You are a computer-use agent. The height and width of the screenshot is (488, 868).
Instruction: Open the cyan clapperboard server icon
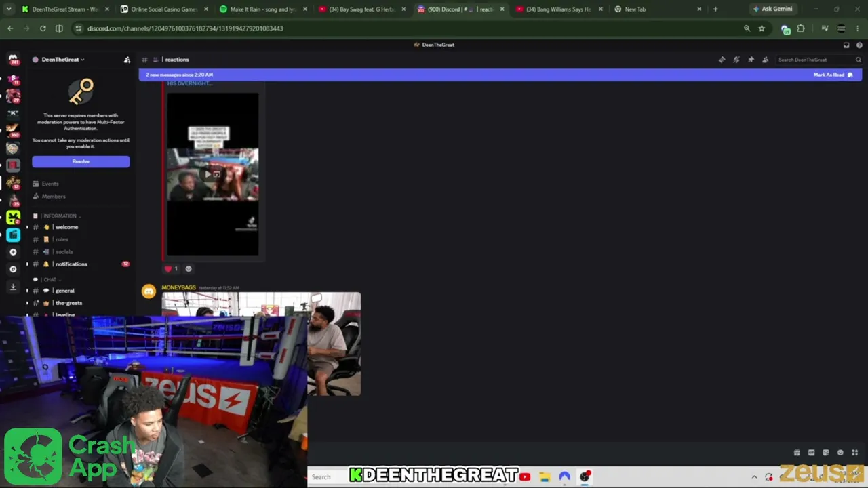click(x=13, y=235)
